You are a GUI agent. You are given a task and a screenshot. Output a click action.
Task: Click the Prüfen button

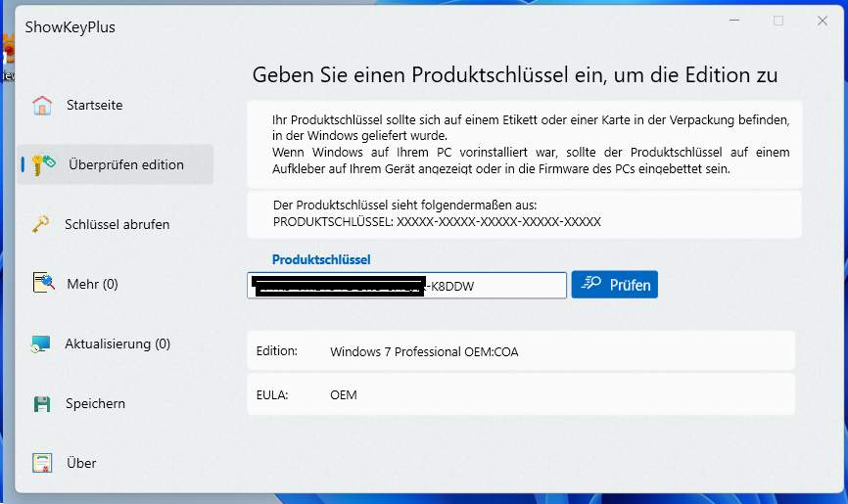coord(614,285)
